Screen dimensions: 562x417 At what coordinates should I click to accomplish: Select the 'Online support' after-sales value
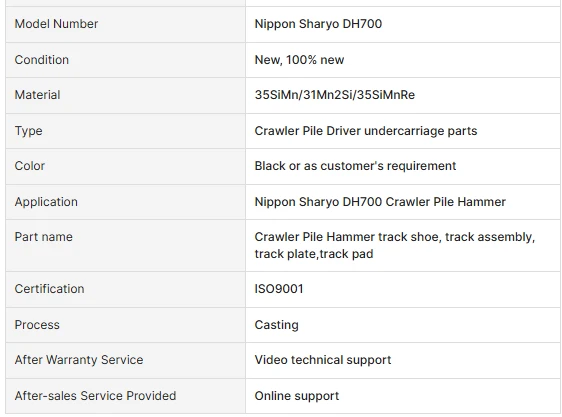pyautogui.click(x=296, y=396)
